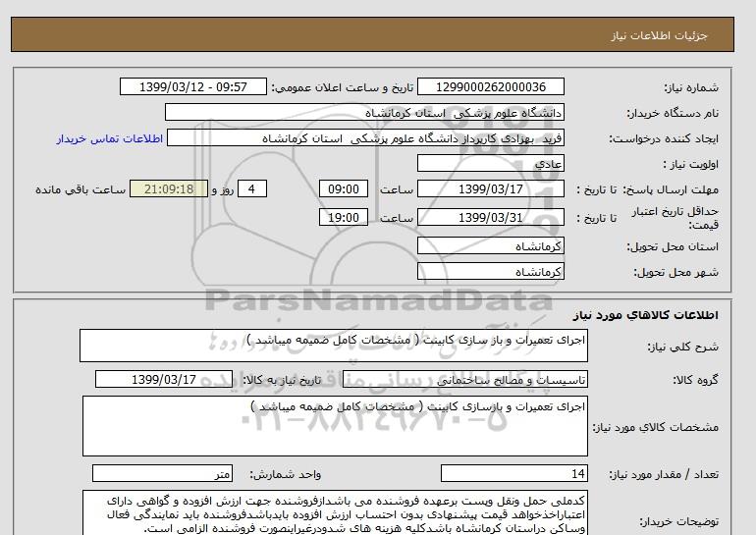Click the شرح کلی نیاز description box
Screen dimensions: 756x535
pyautogui.click(x=334, y=346)
